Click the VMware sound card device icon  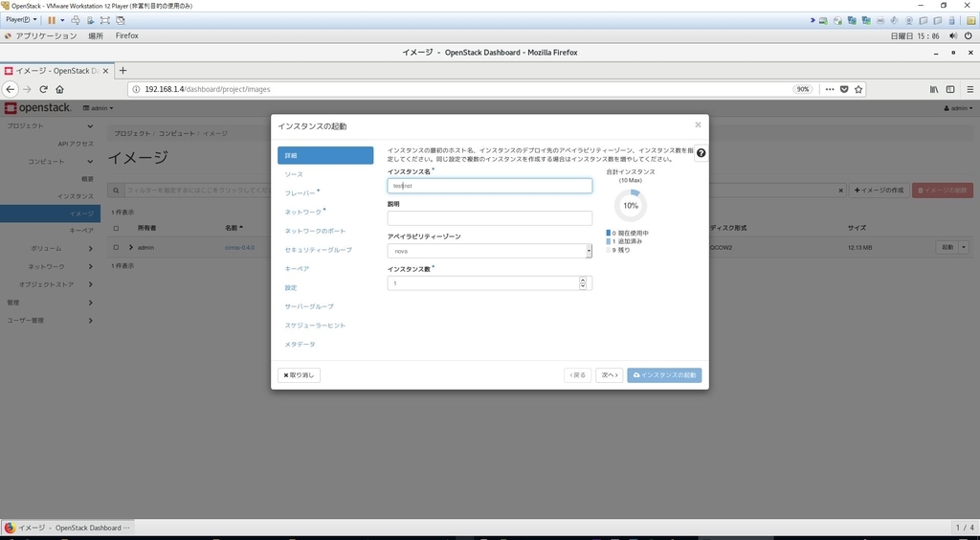click(894, 20)
